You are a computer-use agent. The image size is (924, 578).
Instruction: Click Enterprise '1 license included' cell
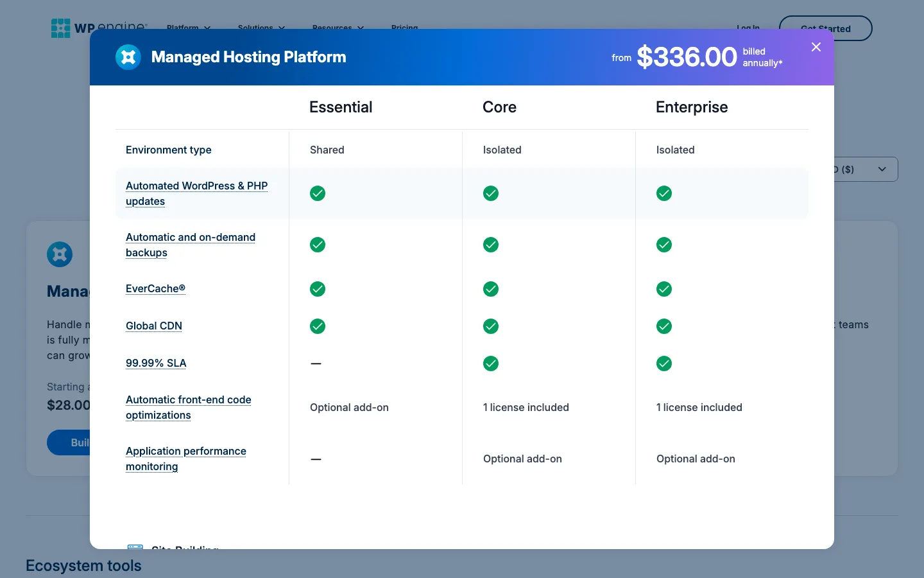[x=699, y=407]
